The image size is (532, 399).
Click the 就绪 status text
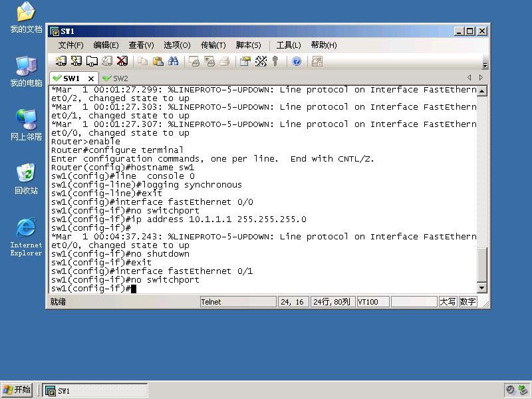(58, 302)
